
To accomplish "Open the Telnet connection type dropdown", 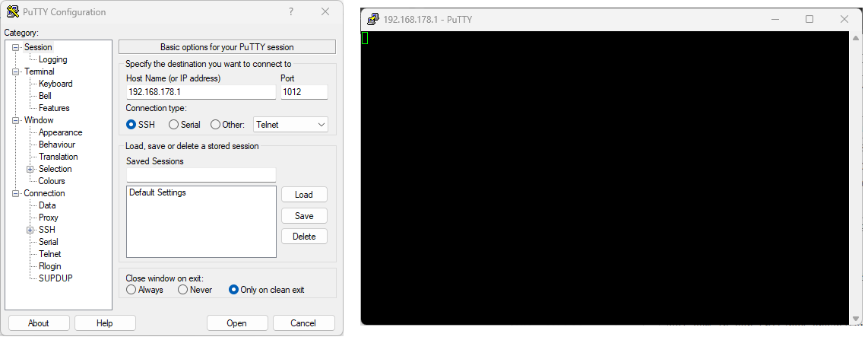I will (x=290, y=125).
